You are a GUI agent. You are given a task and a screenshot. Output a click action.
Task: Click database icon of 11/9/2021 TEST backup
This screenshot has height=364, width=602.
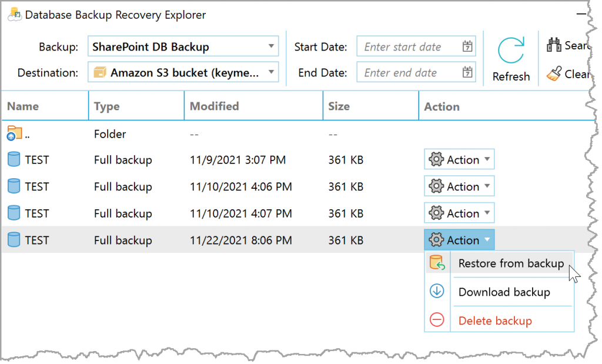(x=14, y=159)
